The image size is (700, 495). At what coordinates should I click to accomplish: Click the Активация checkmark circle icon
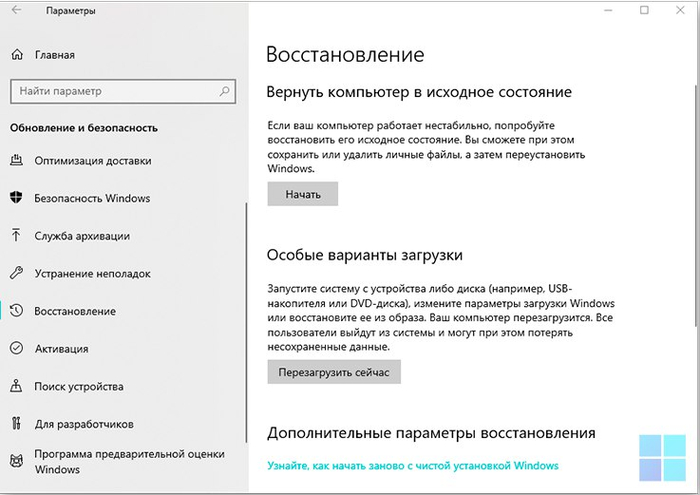(16, 349)
